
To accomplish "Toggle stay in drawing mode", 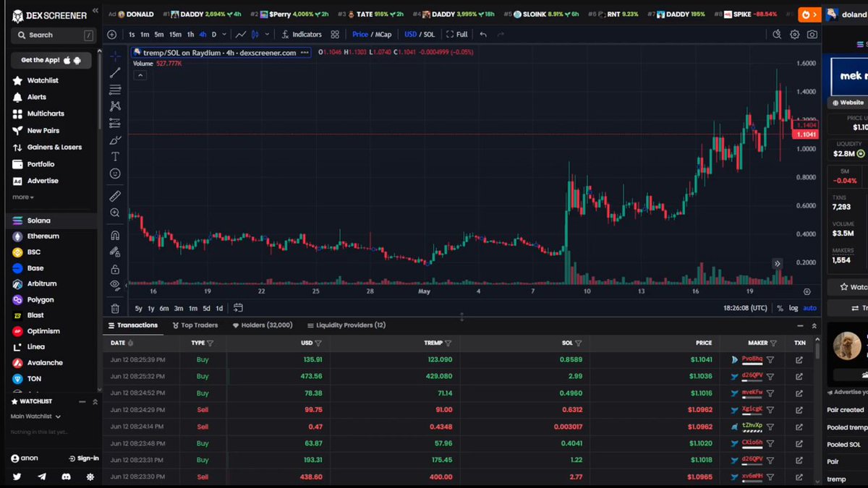I will pos(115,252).
